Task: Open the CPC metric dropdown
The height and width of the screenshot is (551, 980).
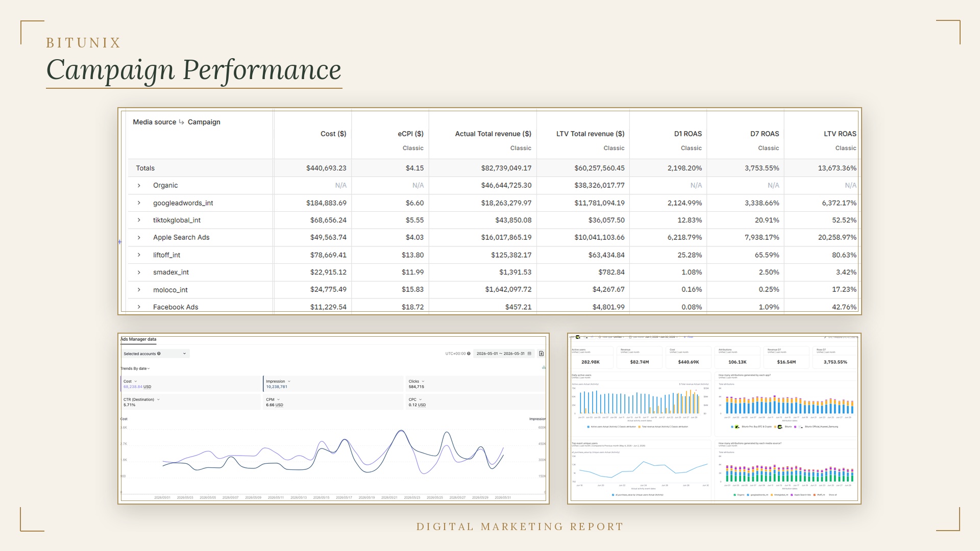Action: click(421, 399)
